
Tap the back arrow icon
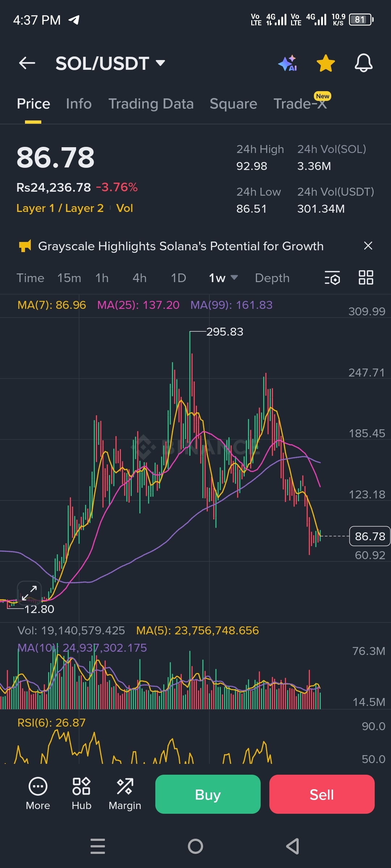pyautogui.click(x=27, y=63)
